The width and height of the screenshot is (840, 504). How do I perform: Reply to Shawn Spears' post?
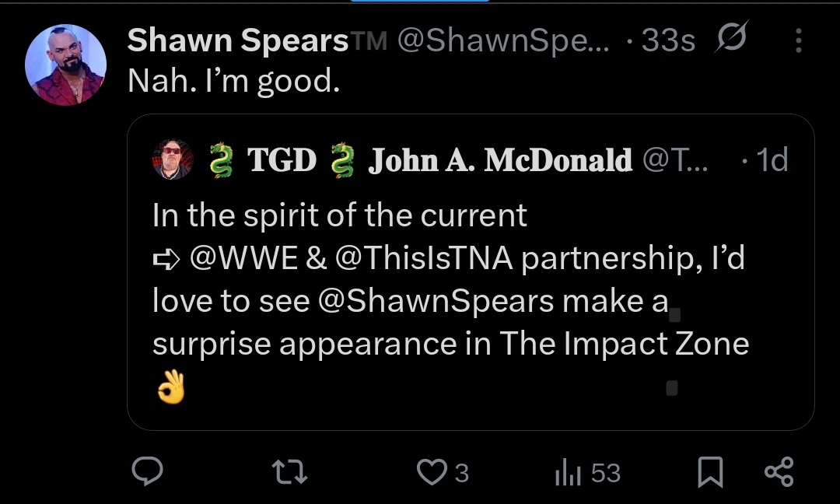coord(145,472)
